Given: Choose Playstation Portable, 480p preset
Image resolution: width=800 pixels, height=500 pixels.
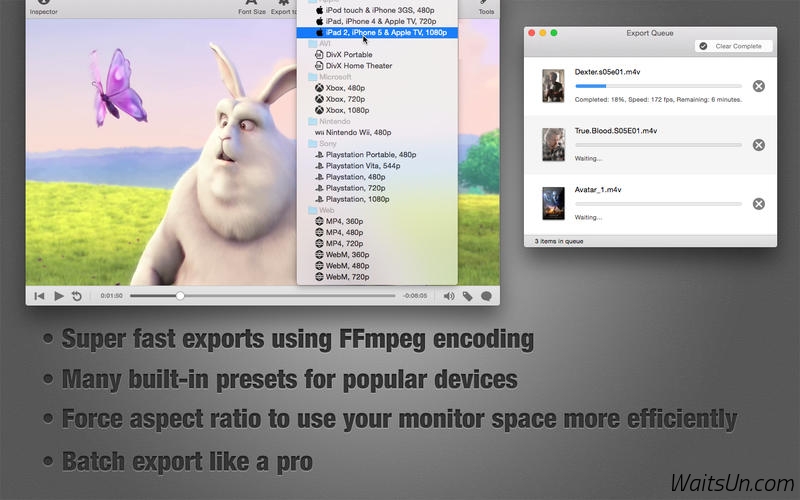Looking at the screenshot, I should (x=377, y=155).
